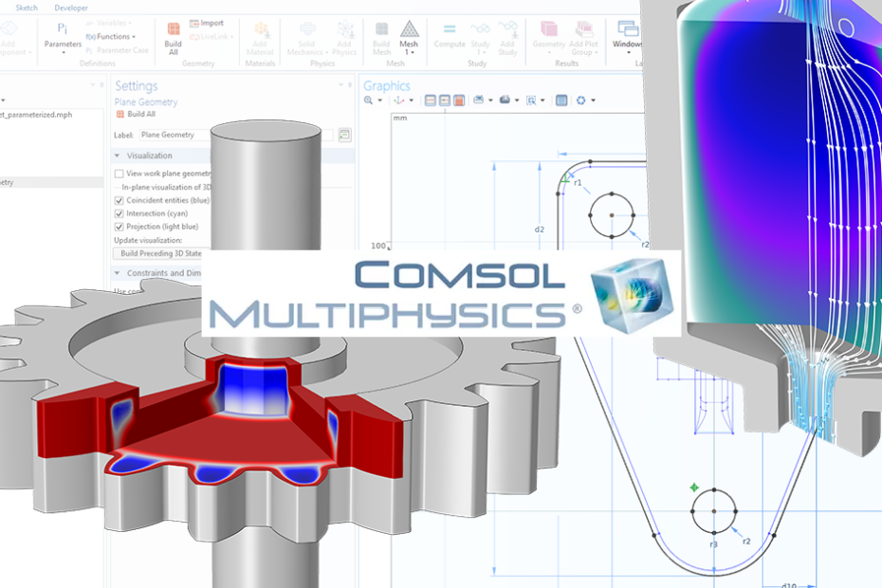Click Build All in the Settings panel

[136, 114]
